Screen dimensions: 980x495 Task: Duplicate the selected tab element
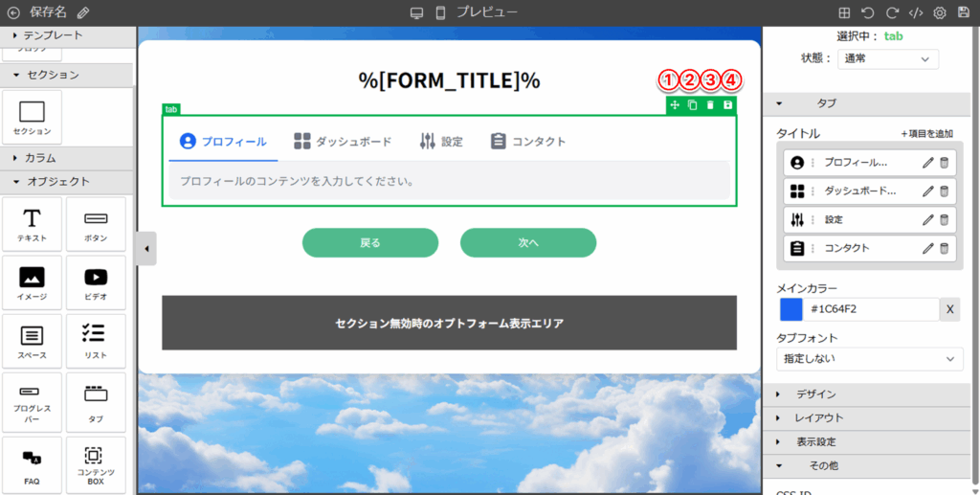[692, 105]
